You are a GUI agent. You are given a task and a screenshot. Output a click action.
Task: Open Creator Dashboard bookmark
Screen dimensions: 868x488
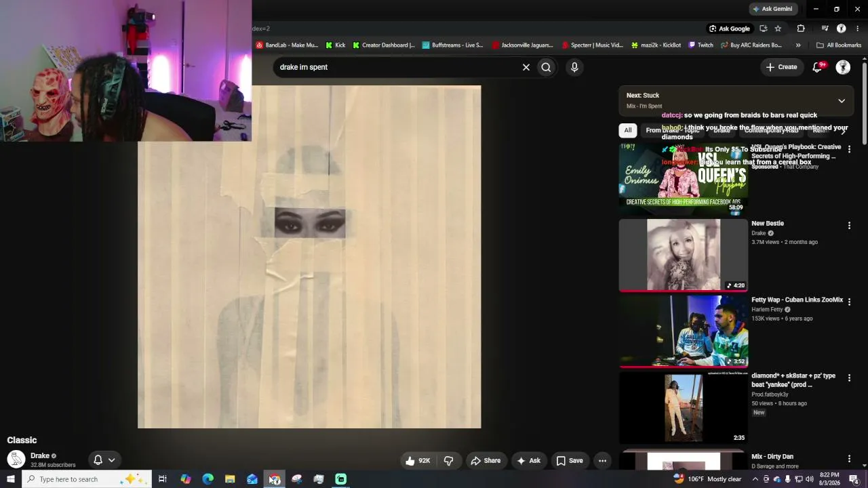[384, 45]
